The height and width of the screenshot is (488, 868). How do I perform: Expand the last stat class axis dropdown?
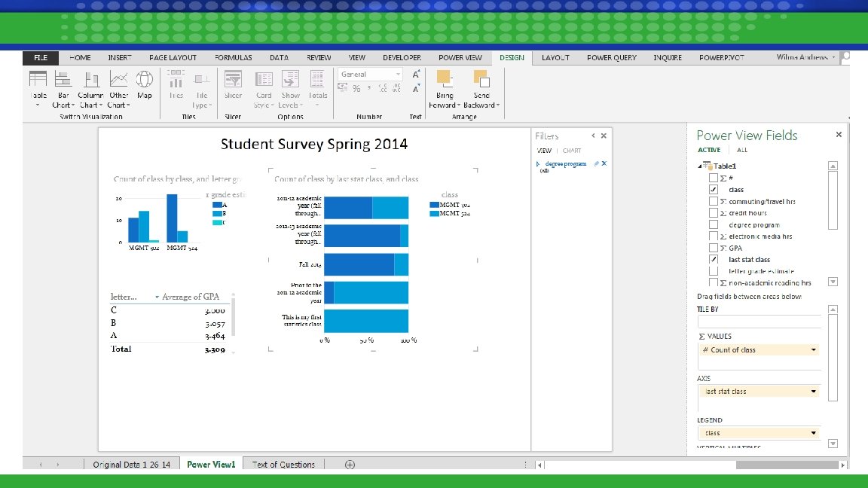814,392
